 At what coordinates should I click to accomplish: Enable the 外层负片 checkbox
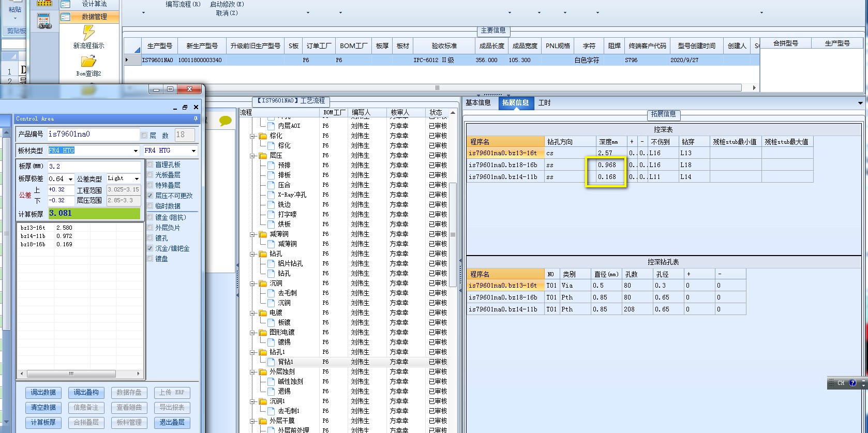coord(150,228)
